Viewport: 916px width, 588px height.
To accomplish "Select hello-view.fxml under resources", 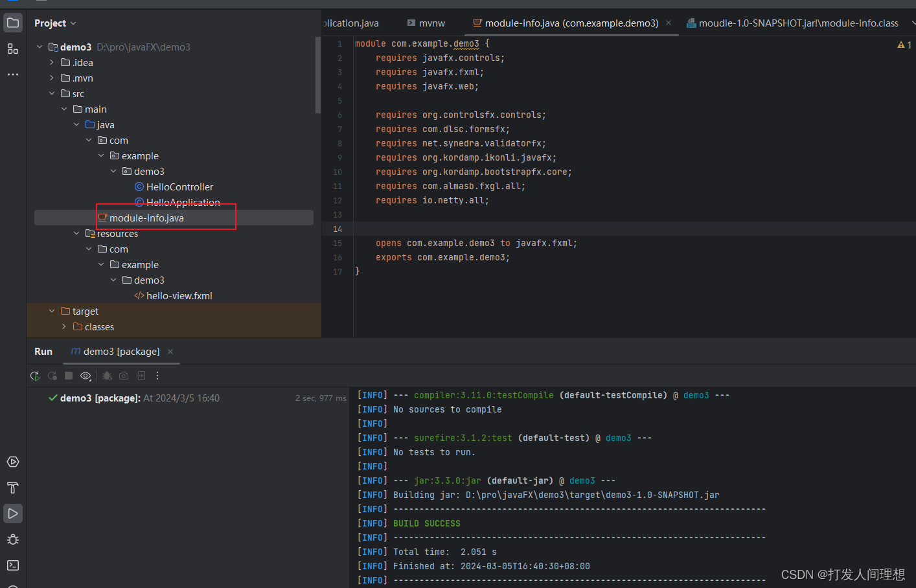I will coord(178,295).
